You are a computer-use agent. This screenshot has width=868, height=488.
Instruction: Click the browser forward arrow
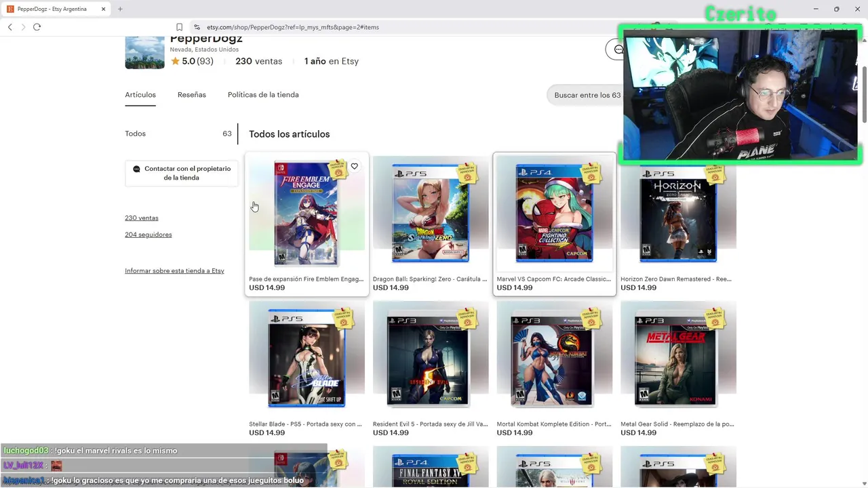click(x=24, y=27)
